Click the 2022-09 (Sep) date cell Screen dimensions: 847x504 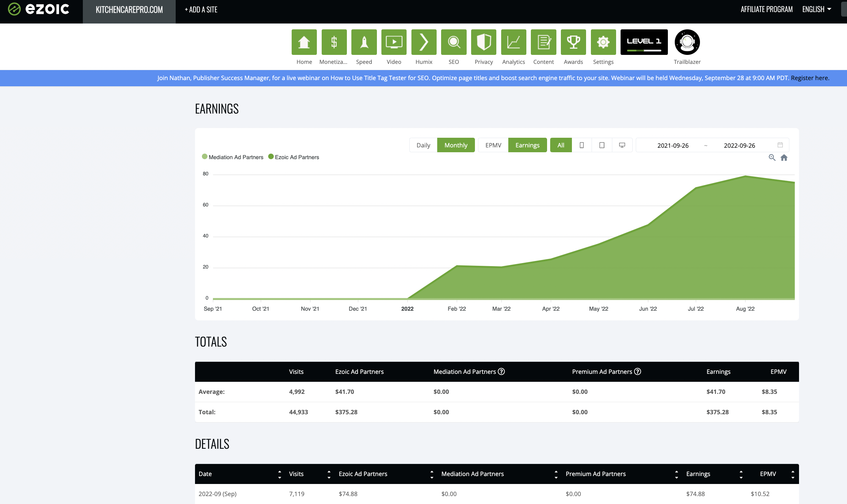click(x=217, y=494)
